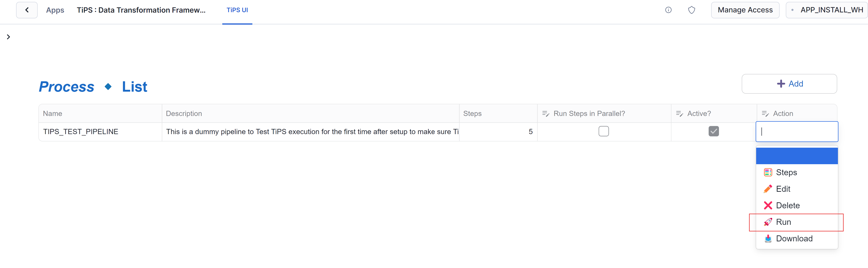
Task: Click Manage Access button
Action: click(744, 9)
